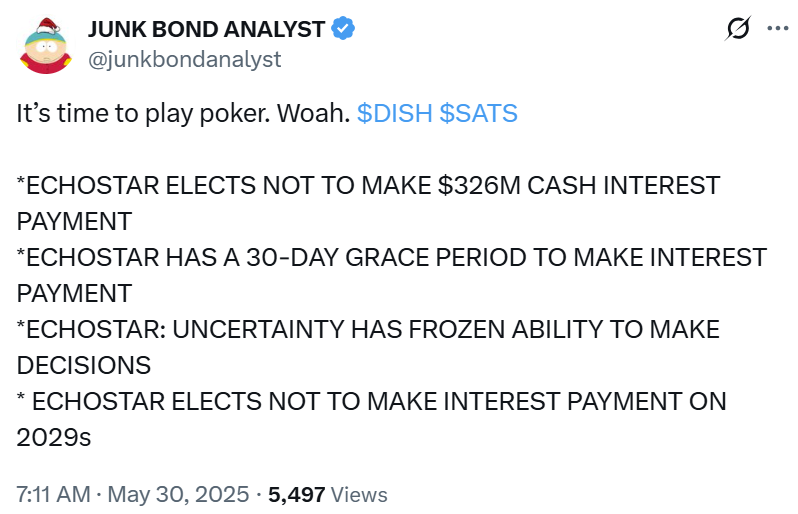Open the $SATS cashtag
Viewport: 798px width, 514px height.
(x=478, y=113)
